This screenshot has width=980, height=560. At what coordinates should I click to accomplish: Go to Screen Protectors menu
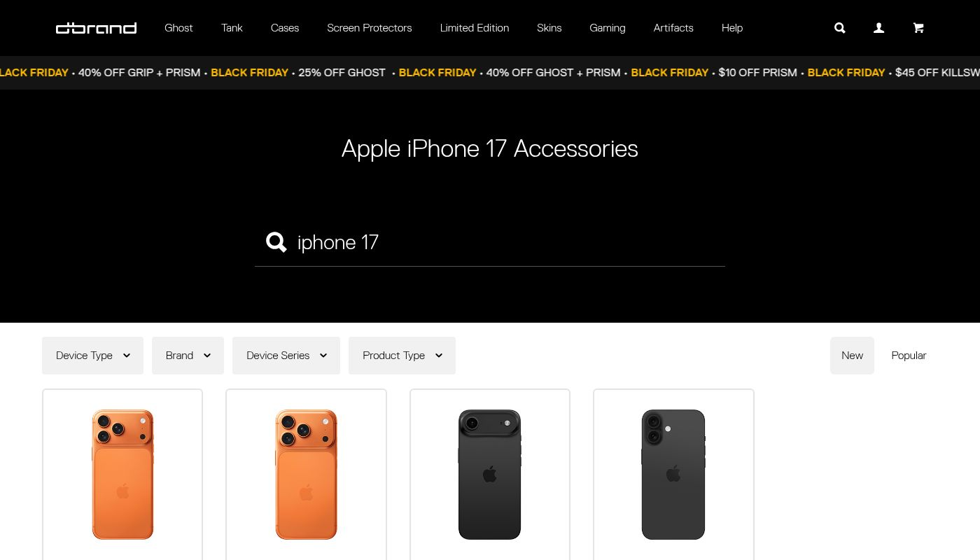click(x=370, y=28)
